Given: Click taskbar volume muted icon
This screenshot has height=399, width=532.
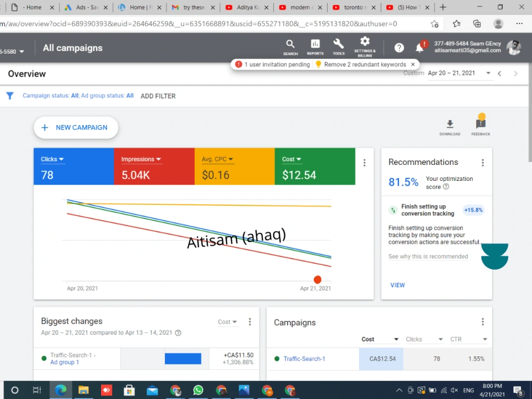Looking at the screenshot, I should (454, 390).
